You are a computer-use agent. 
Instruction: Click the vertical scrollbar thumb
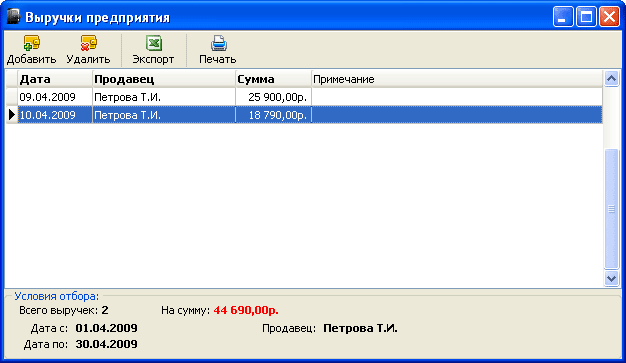pyautogui.click(x=611, y=208)
